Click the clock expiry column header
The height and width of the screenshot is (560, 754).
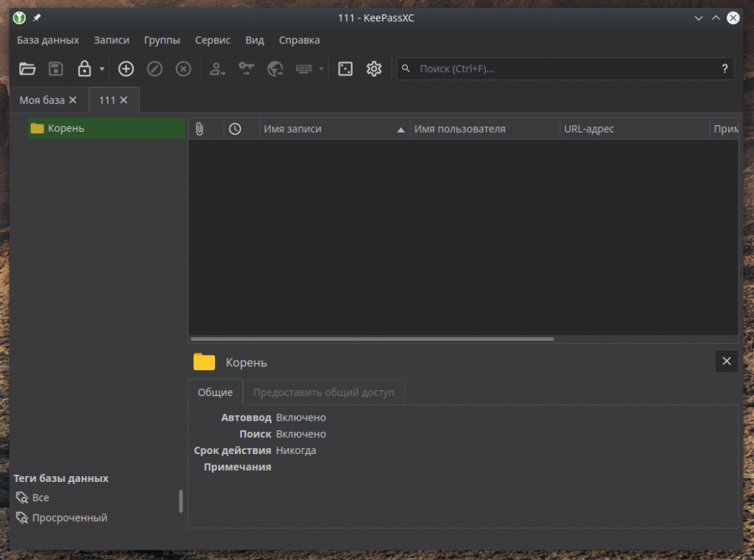(x=235, y=129)
